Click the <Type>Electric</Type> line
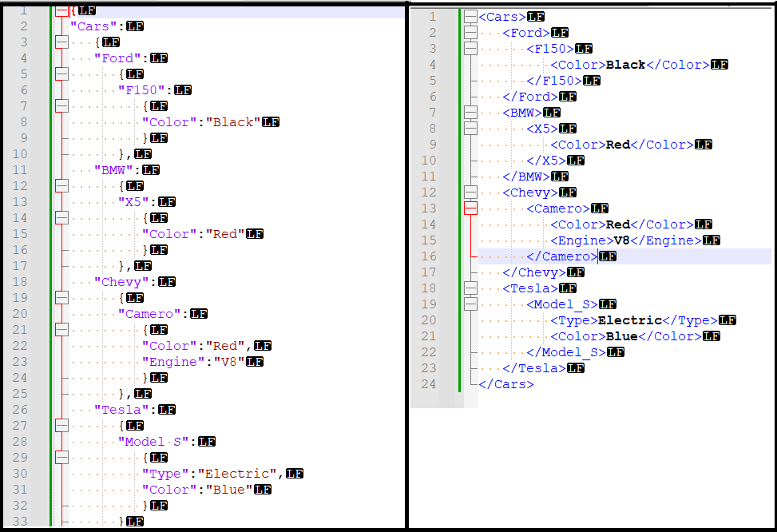 (634, 320)
